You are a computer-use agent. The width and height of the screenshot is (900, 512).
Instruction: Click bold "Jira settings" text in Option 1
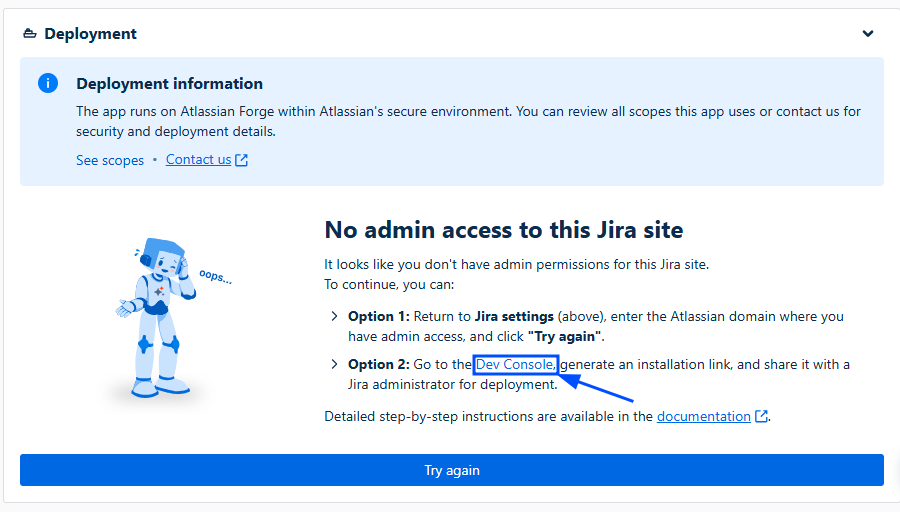point(513,316)
